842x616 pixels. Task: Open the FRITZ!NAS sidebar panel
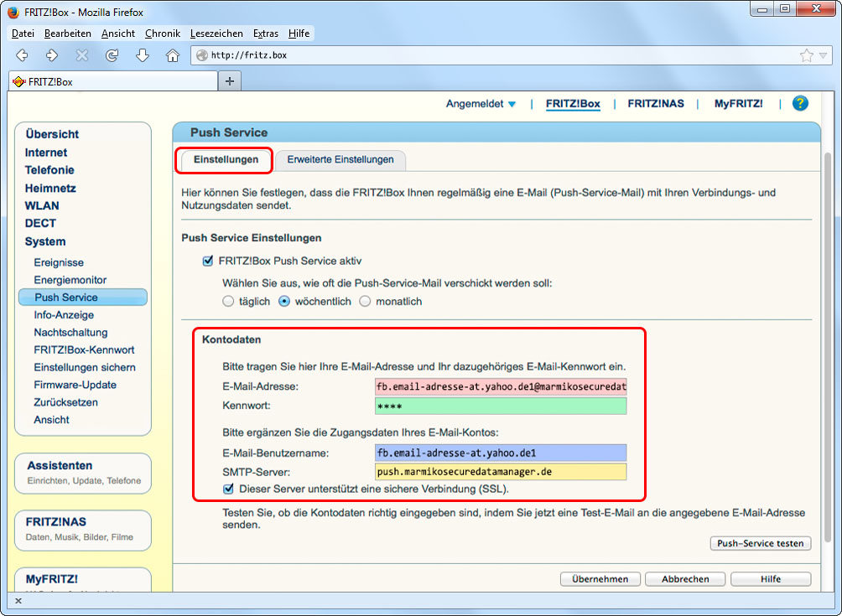[83, 531]
